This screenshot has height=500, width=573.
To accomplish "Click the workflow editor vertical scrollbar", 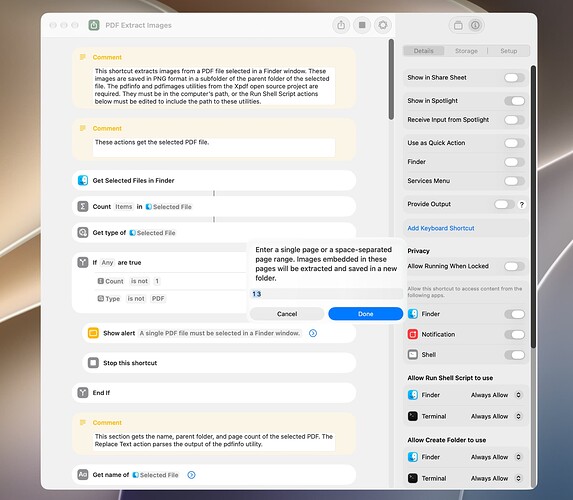I will click(391, 79).
